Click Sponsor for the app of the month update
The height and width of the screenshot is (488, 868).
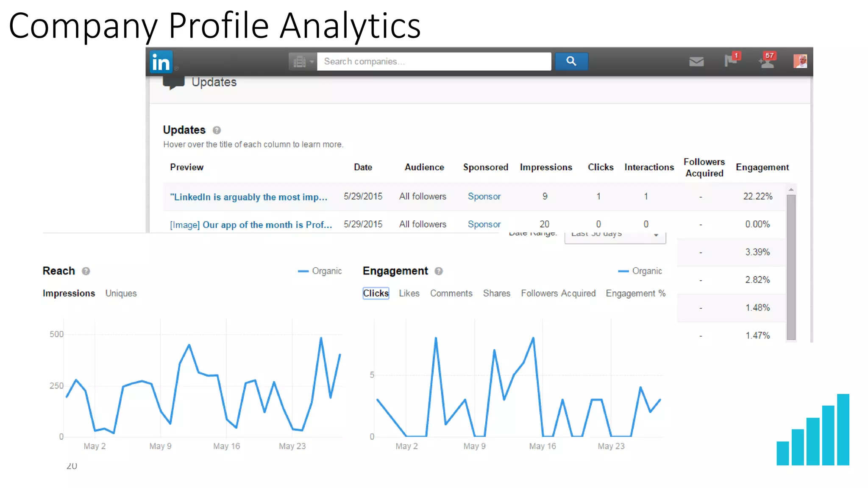click(484, 225)
